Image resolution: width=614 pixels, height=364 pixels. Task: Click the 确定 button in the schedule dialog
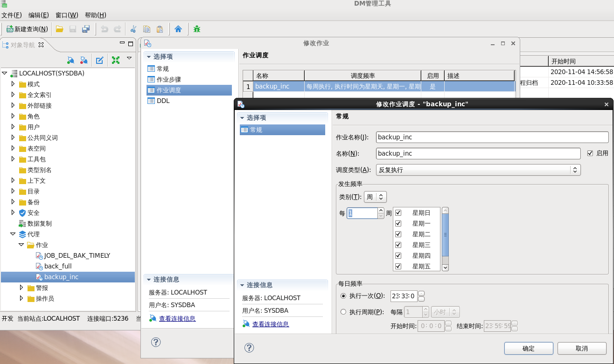click(528, 348)
